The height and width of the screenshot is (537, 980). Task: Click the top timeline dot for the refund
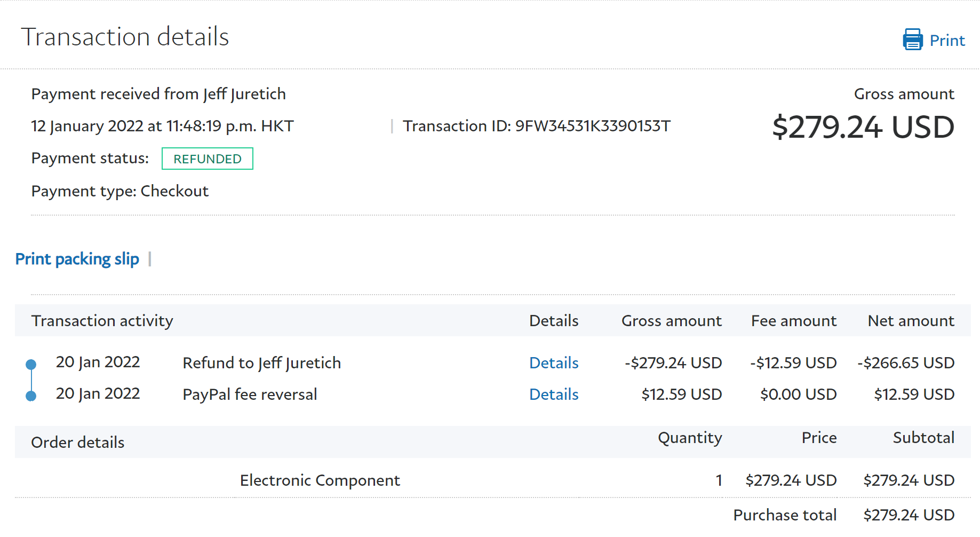tap(31, 365)
